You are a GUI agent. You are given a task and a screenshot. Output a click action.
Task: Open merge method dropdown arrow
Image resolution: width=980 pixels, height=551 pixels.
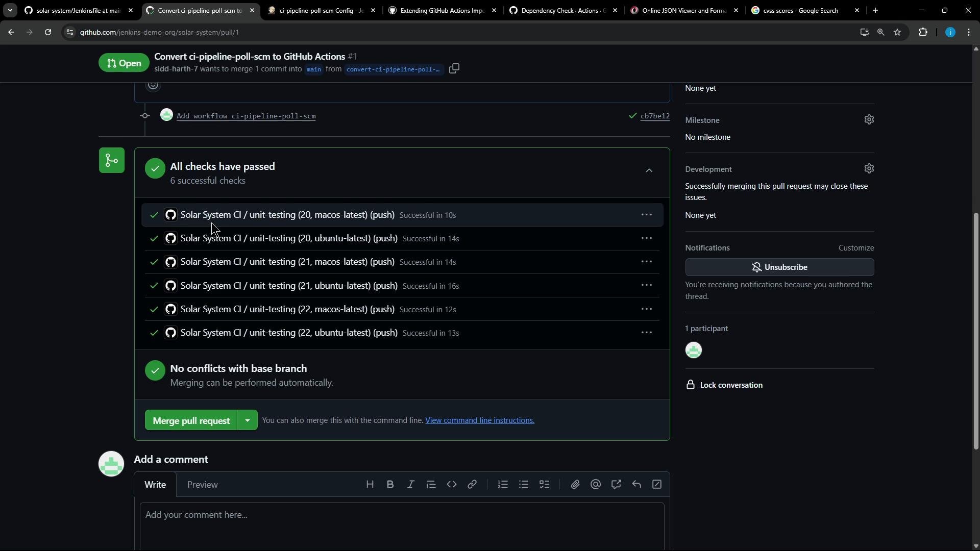tap(248, 420)
